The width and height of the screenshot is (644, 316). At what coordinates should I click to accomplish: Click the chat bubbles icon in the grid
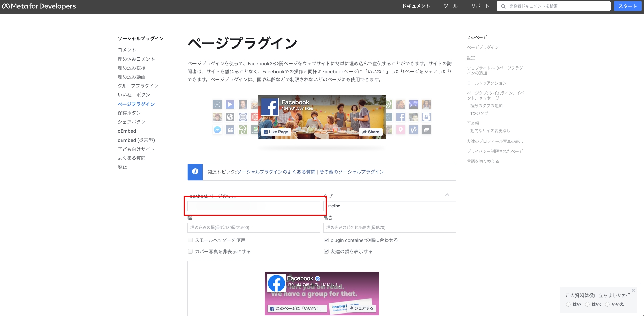(426, 130)
